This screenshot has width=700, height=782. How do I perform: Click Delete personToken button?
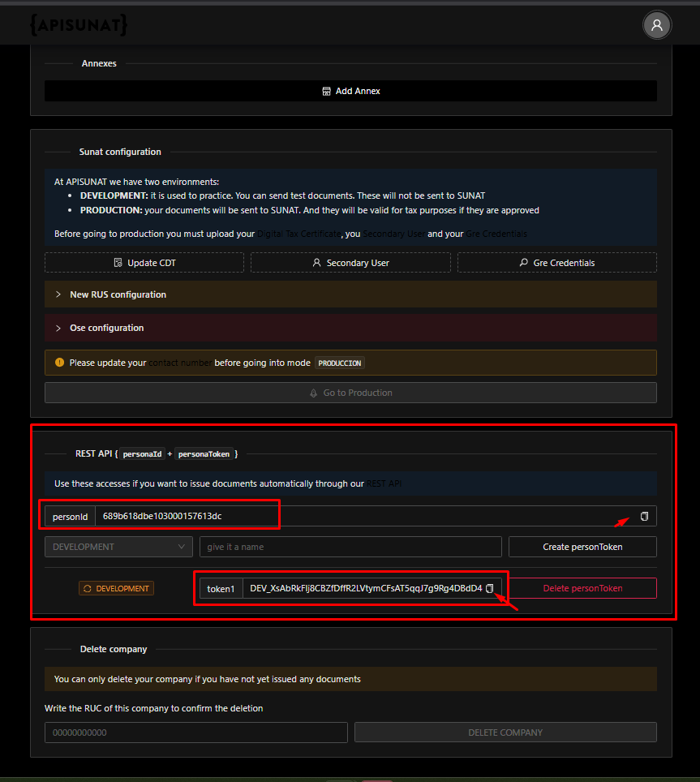pos(582,588)
